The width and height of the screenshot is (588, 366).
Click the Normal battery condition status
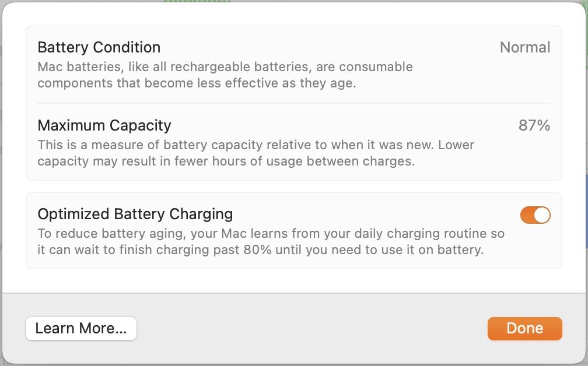click(x=524, y=47)
